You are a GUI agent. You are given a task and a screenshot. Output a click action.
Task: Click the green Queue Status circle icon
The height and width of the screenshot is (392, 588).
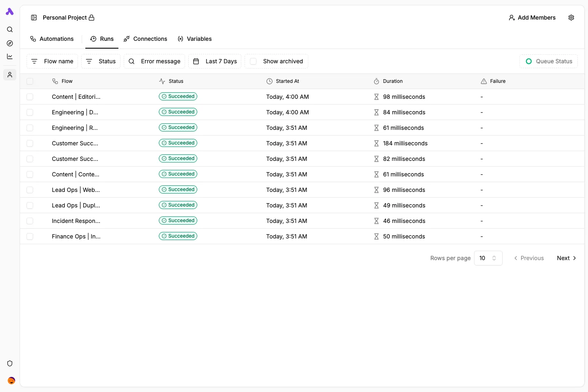529,61
